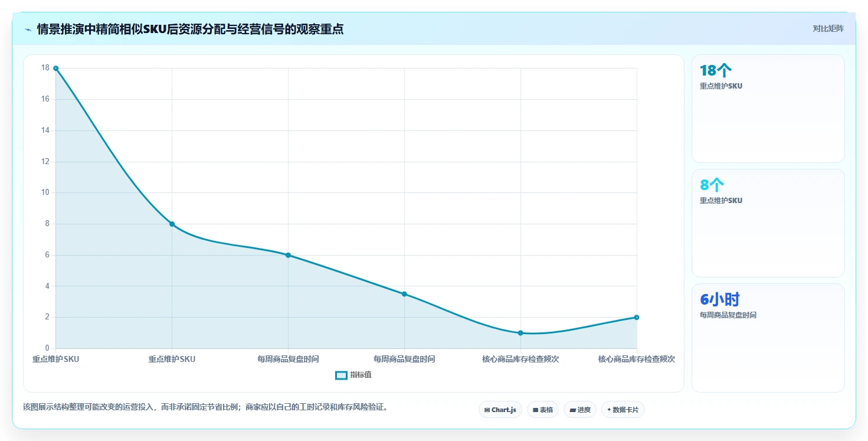Click the Chart.js tag
Viewport: 868px width, 441px height.
click(x=500, y=410)
